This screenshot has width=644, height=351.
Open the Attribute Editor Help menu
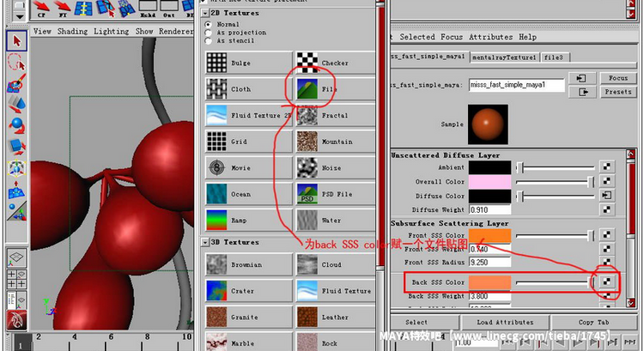pyautogui.click(x=527, y=37)
